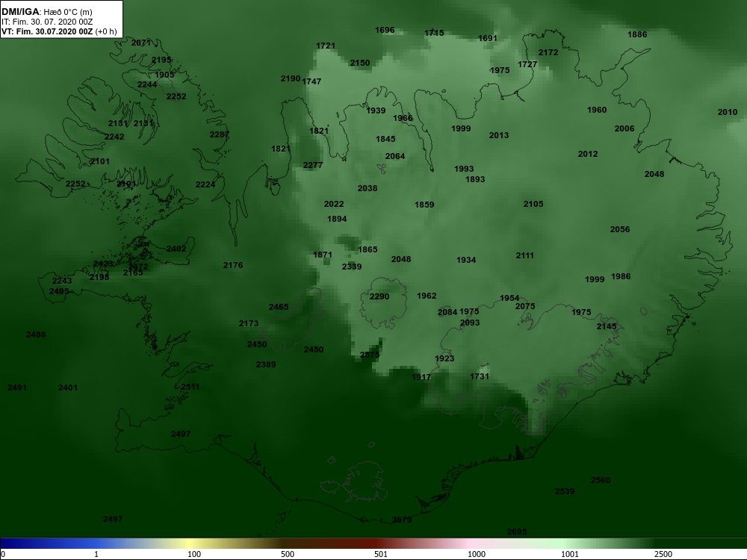Viewport: 747px width, 560px height.
Task: Click the 501 label on the color scale
Action: [381, 554]
